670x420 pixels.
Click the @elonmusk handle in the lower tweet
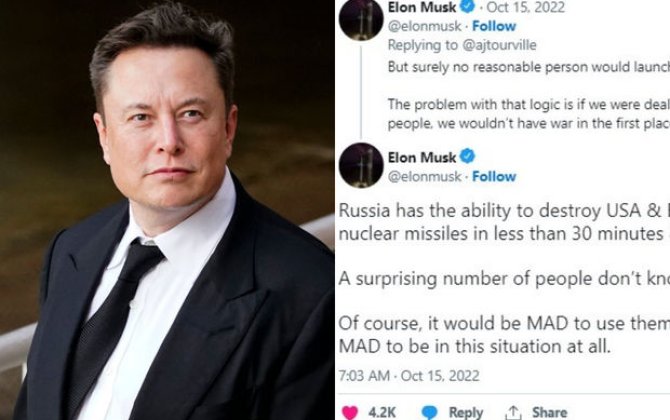[x=425, y=176]
